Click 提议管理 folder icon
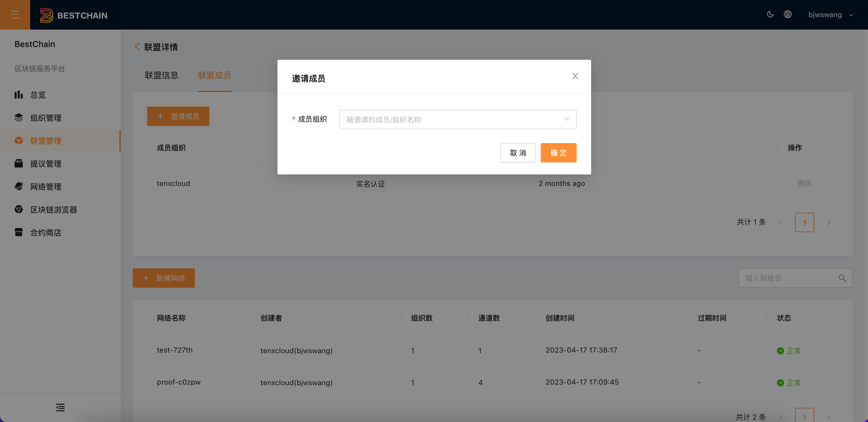This screenshot has width=868, height=422. [18, 164]
